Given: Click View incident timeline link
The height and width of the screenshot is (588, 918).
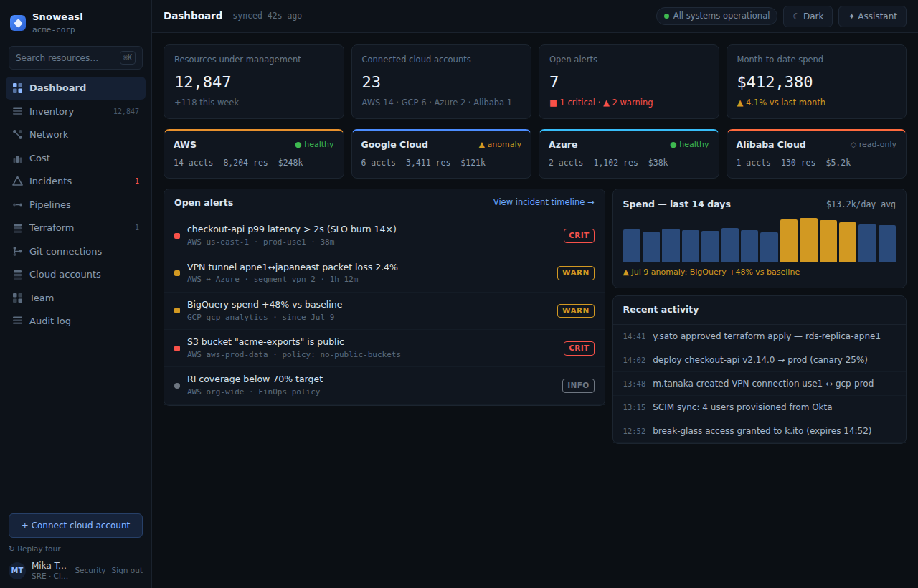Looking at the screenshot, I should (x=544, y=202).
